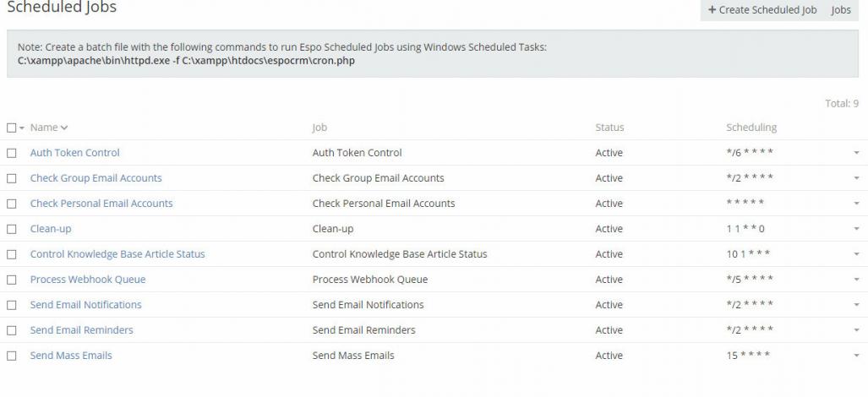
Task: Check the Send Mass Emails checkbox
Action: pyautogui.click(x=12, y=356)
